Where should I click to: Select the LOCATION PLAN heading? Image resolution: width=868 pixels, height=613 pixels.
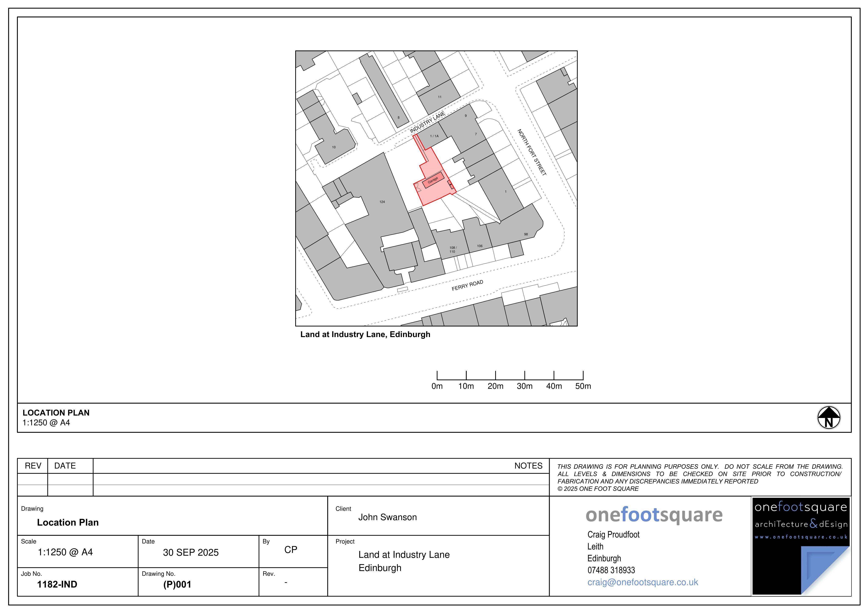pyautogui.click(x=56, y=413)
